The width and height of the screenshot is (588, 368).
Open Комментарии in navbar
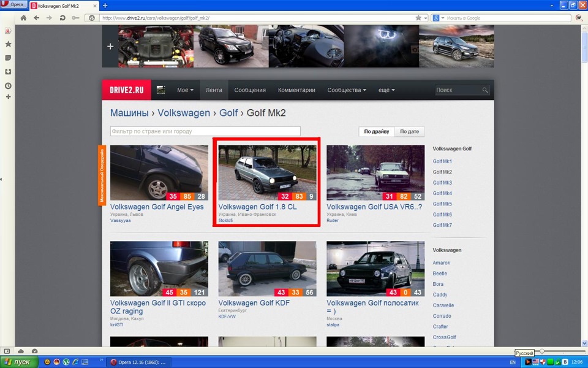coord(296,90)
